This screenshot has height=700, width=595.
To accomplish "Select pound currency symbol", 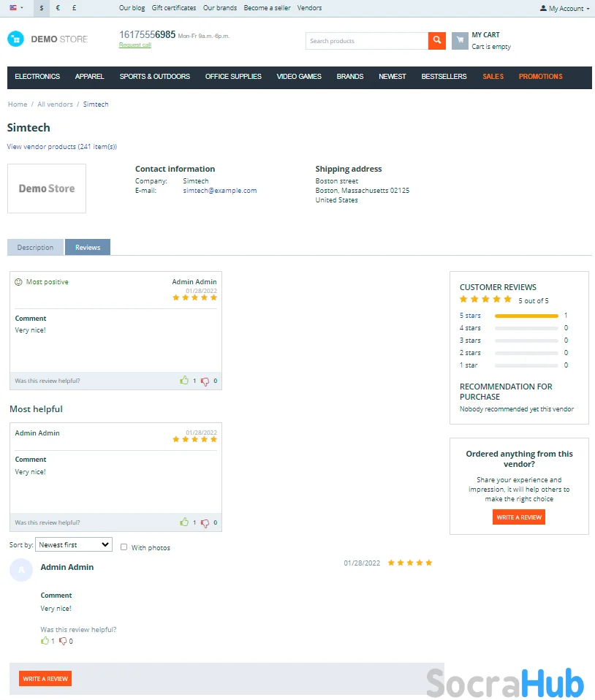I will pyautogui.click(x=74, y=8).
